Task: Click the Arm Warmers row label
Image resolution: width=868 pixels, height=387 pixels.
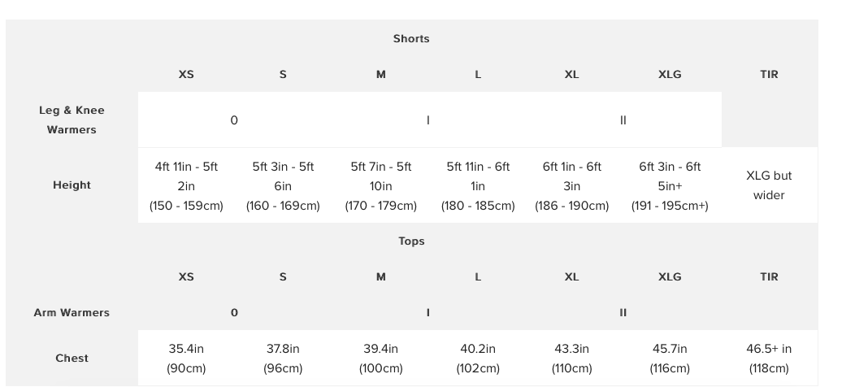Action: point(72,312)
